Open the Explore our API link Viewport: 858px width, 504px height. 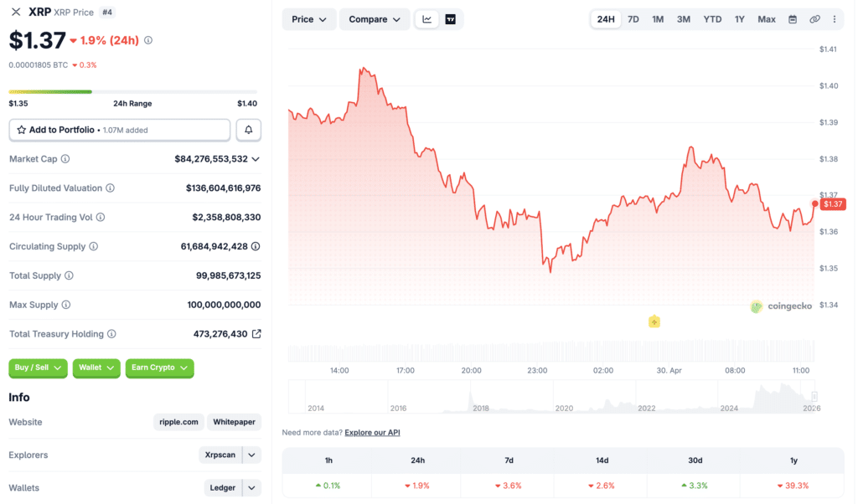point(372,433)
